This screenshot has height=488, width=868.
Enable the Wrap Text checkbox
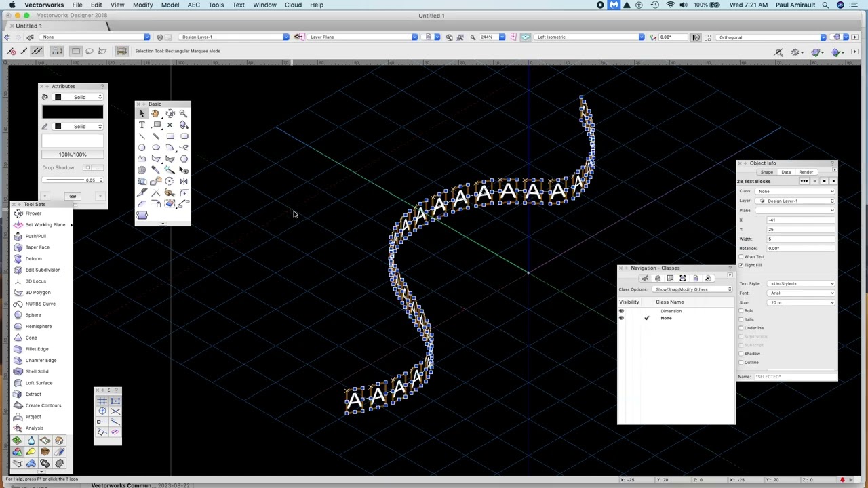point(741,257)
